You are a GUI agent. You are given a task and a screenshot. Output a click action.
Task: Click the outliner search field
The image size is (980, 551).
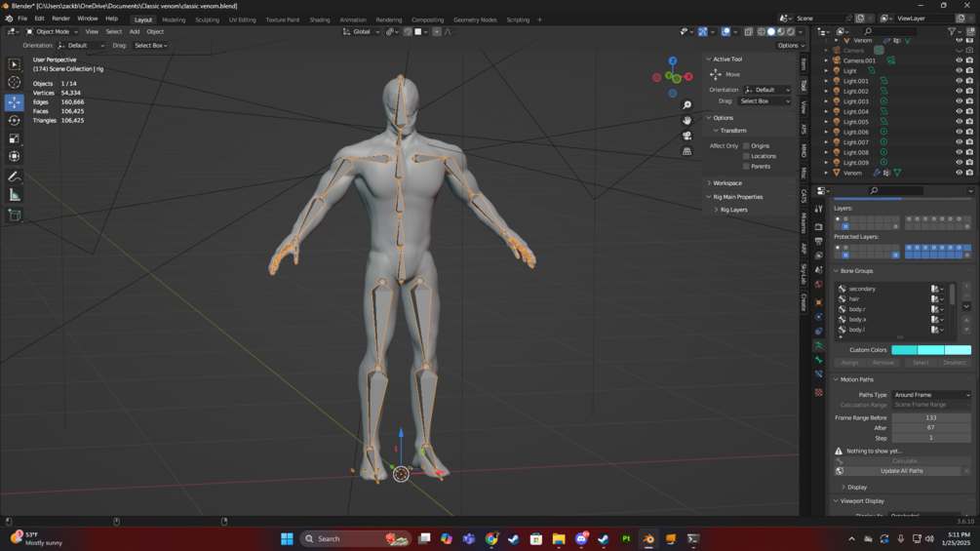pos(890,31)
